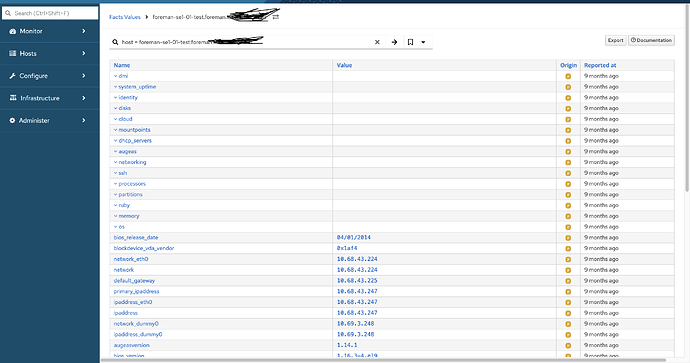Screen dimensions: 690x363
Task: Expand the dhcp_servers fact
Action: tap(133, 140)
